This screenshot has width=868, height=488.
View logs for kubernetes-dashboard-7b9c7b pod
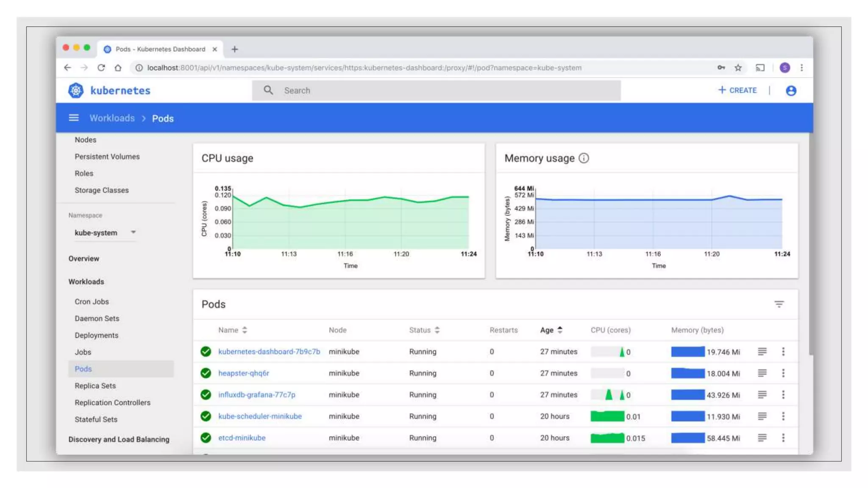(x=762, y=352)
